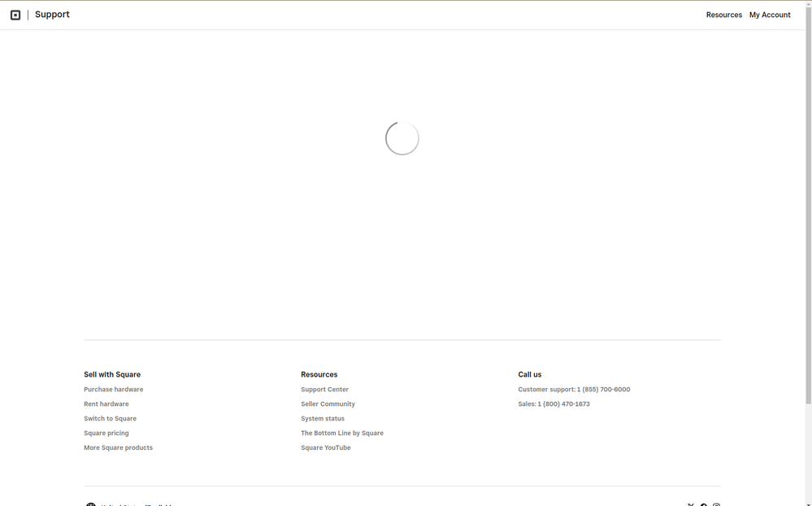This screenshot has height=506, width=812.
Task: Visit the Square YouTube link
Action: 325,448
